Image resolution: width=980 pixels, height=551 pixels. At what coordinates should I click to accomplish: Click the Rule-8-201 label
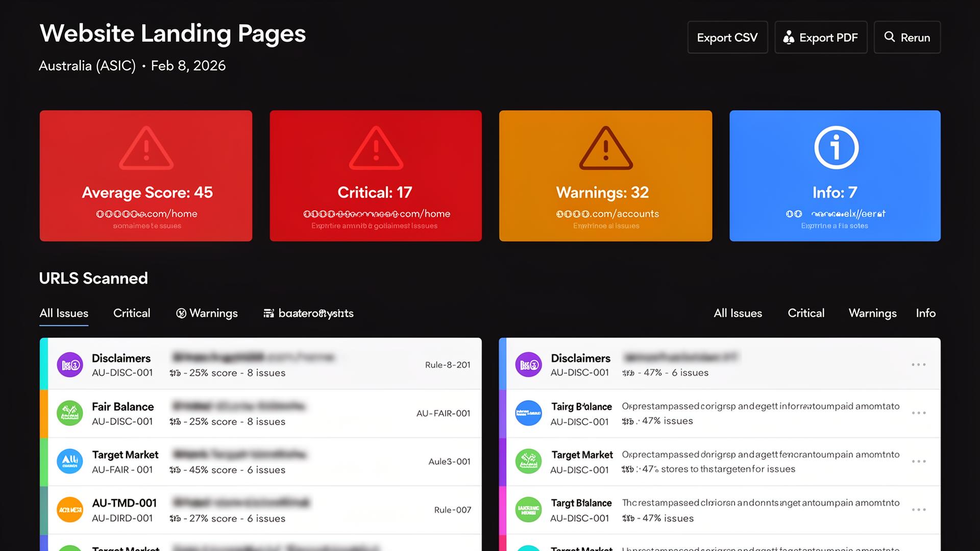pos(448,365)
